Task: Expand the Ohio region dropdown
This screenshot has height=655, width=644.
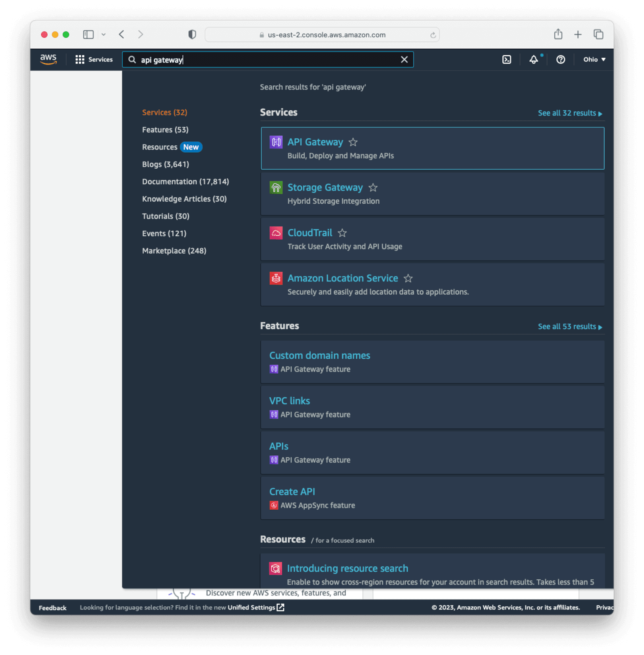Action: click(x=594, y=60)
